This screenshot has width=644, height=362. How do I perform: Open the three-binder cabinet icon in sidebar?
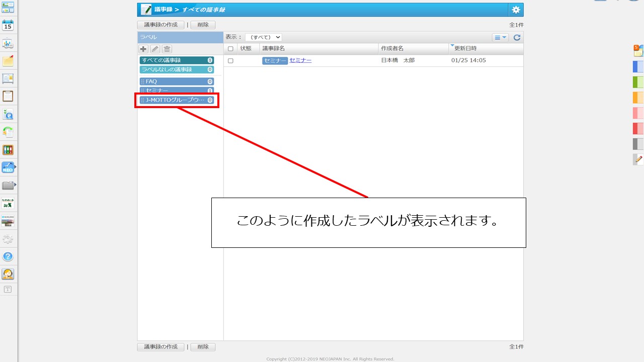[8, 150]
